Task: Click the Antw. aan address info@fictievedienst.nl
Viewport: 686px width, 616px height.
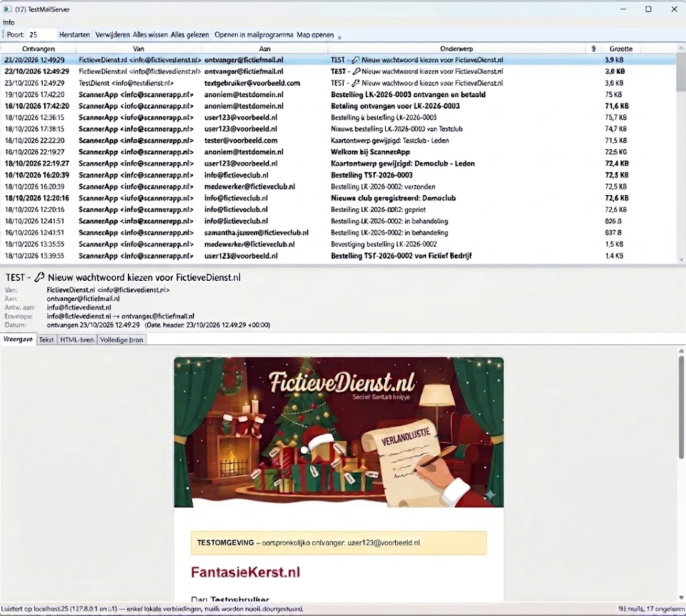Action: click(x=79, y=308)
